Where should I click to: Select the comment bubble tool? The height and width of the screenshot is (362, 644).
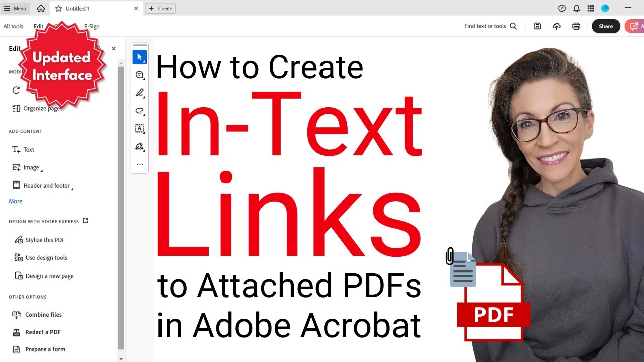(140, 75)
